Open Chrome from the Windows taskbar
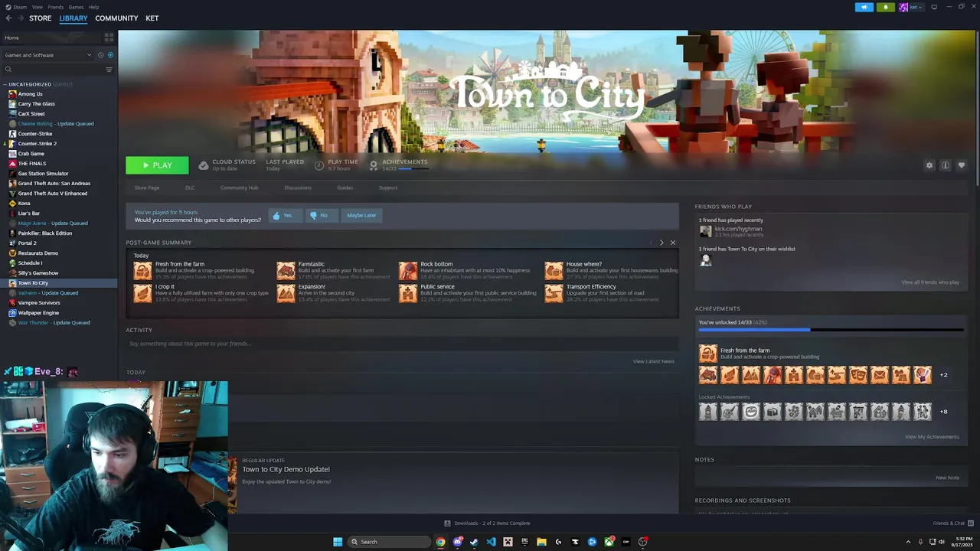Image resolution: width=980 pixels, height=551 pixels. (440, 542)
